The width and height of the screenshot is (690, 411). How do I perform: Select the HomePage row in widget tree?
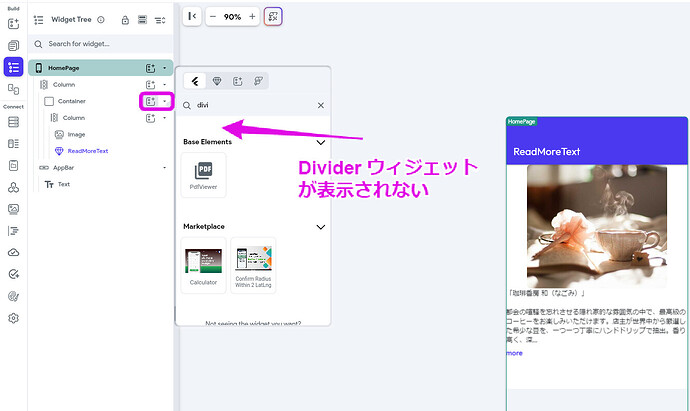pyautogui.click(x=101, y=68)
